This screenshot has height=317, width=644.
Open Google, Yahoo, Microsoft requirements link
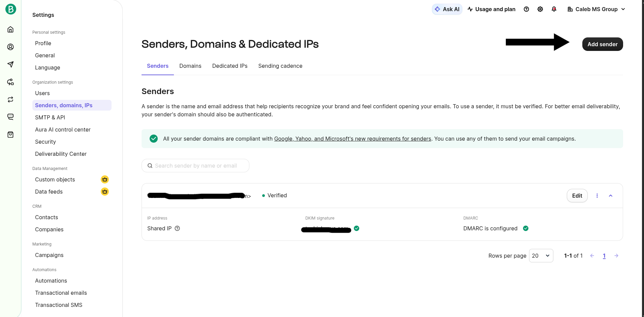click(352, 139)
